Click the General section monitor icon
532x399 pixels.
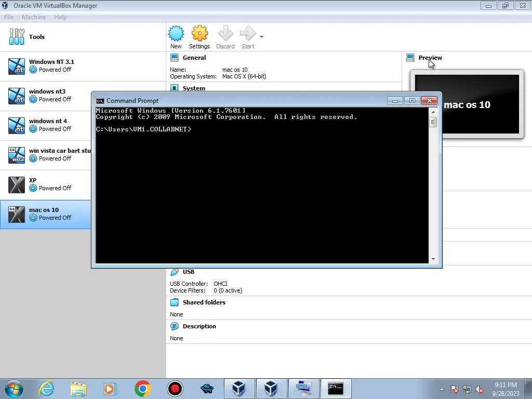[175, 57]
